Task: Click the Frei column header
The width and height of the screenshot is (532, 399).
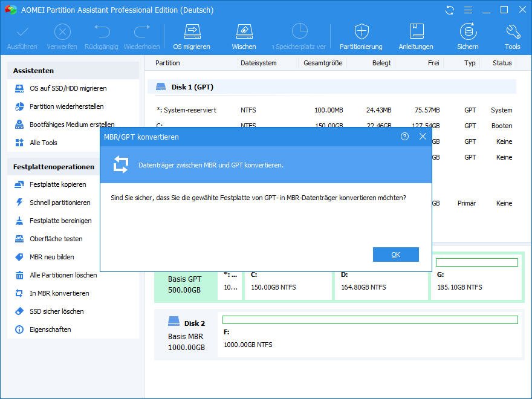Action: tap(433, 63)
